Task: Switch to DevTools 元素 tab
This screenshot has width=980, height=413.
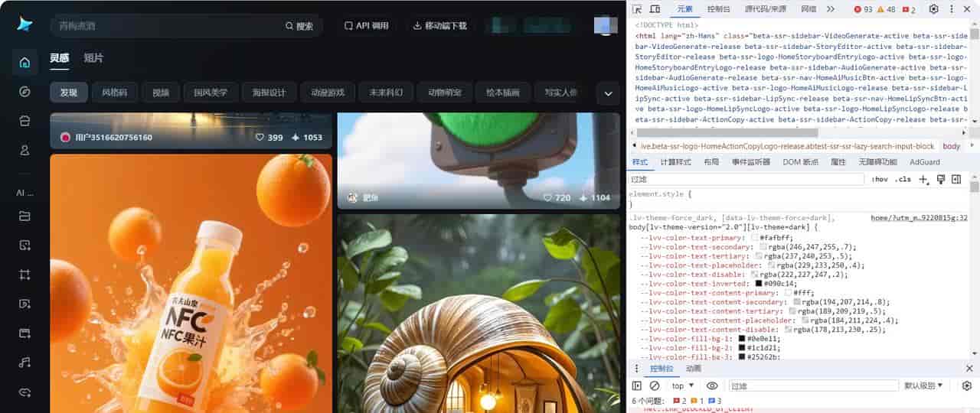Action: pos(684,9)
